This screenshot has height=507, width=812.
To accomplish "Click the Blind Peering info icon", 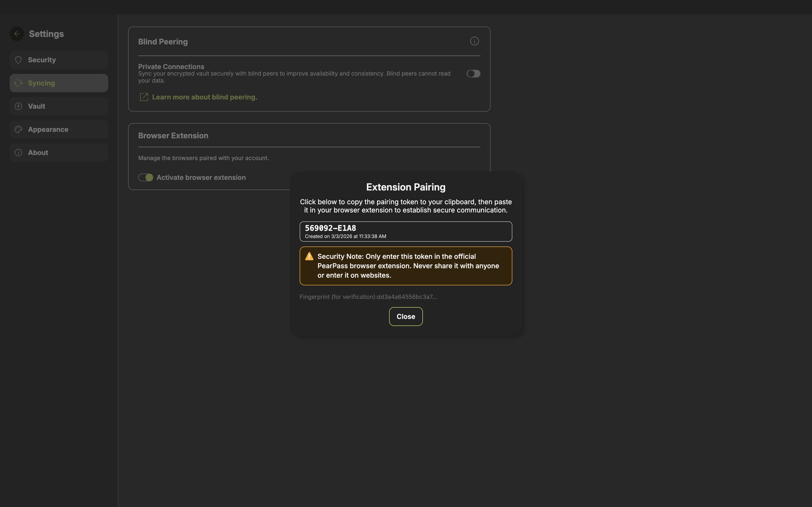I will (474, 41).
